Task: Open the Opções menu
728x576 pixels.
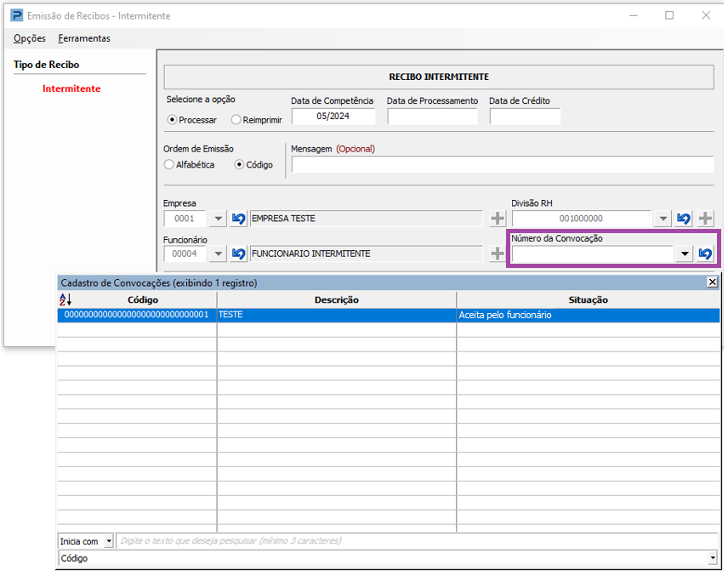Action: pyautogui.click(x=30, y=38)
